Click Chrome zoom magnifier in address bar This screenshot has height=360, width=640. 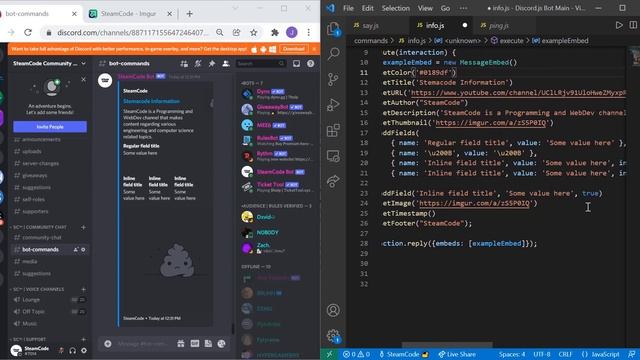(220, 32)
